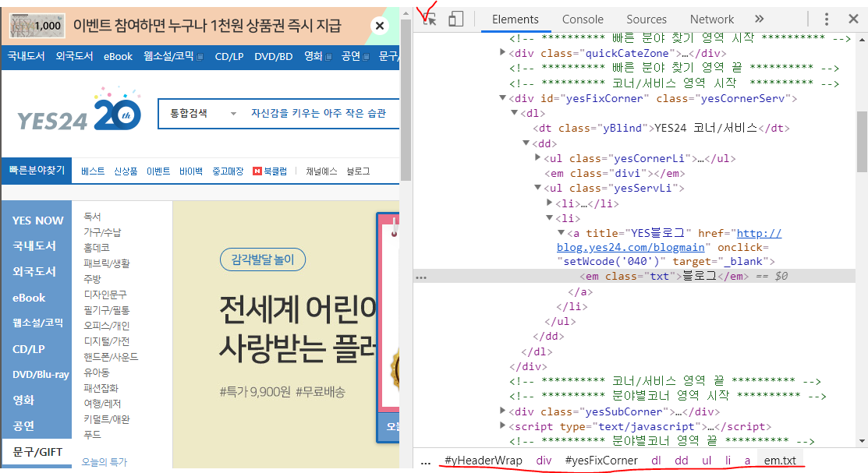The height and width of the screenshot is (473, 868).
Task: Select YES NOW in the side menu
Action: point(37,221)
